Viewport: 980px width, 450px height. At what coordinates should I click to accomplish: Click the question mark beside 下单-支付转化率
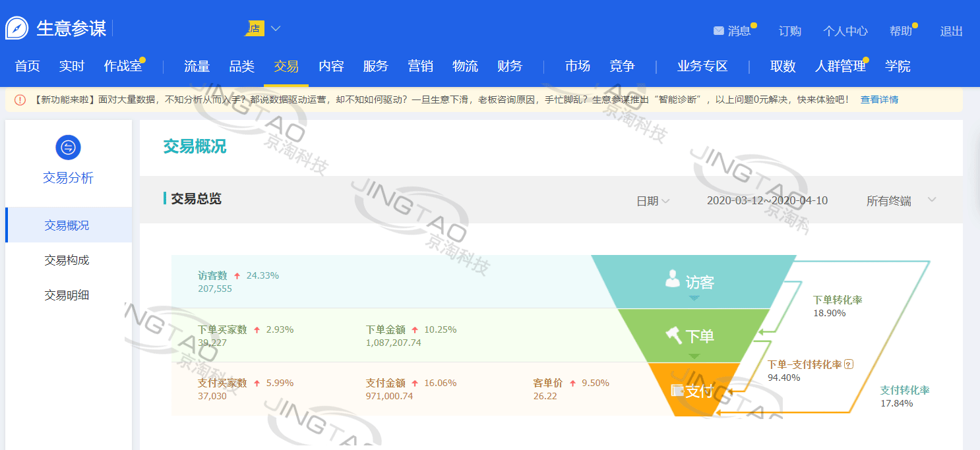849,364
